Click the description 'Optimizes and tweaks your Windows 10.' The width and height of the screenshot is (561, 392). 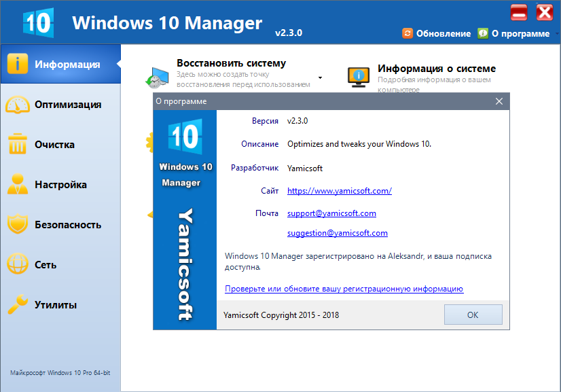tap(359, 144)
